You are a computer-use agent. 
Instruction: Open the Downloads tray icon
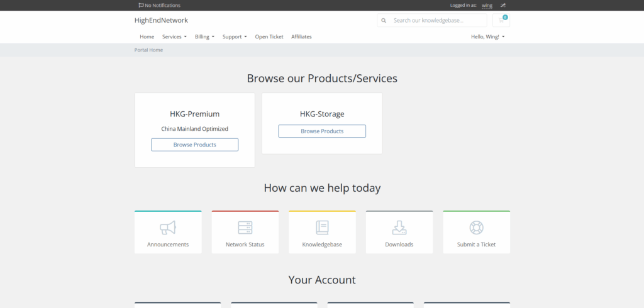[399, 228]
